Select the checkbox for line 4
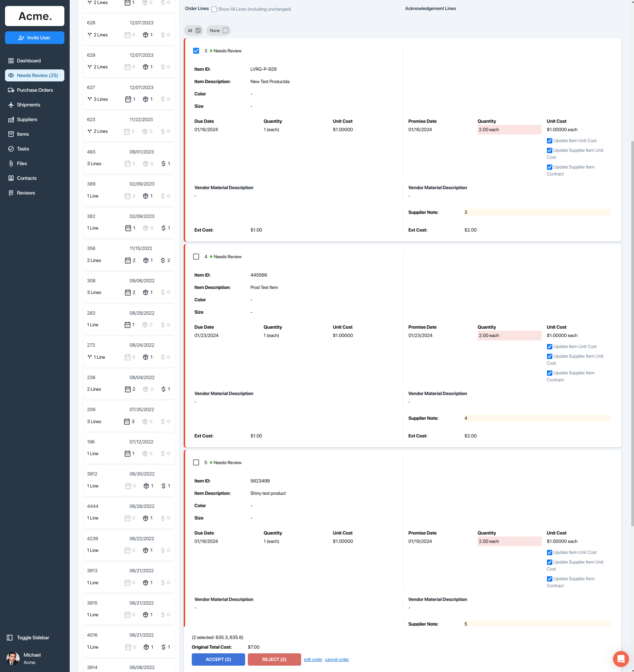 [196, 256]
